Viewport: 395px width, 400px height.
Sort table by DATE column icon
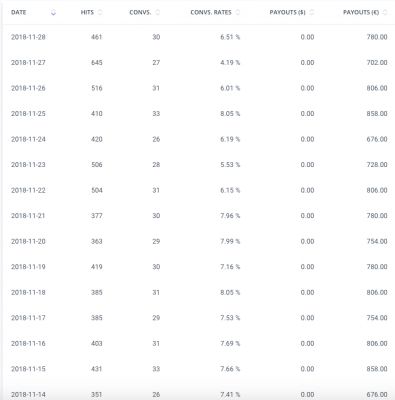point(53,13)
